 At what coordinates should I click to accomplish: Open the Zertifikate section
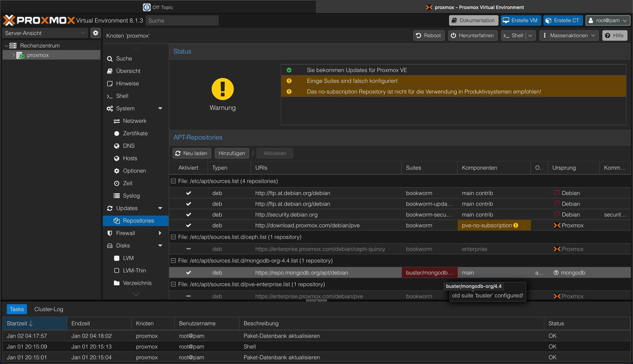135,134
